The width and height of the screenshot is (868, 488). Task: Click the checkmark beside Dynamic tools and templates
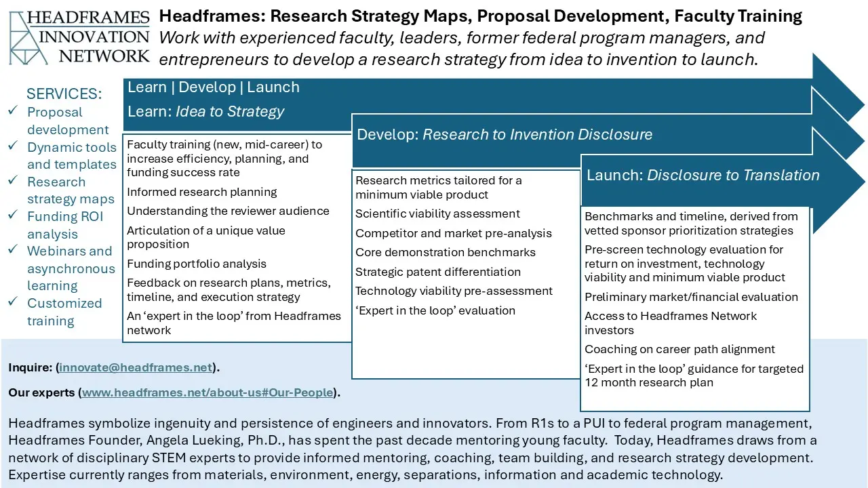(x=13, y=146)
